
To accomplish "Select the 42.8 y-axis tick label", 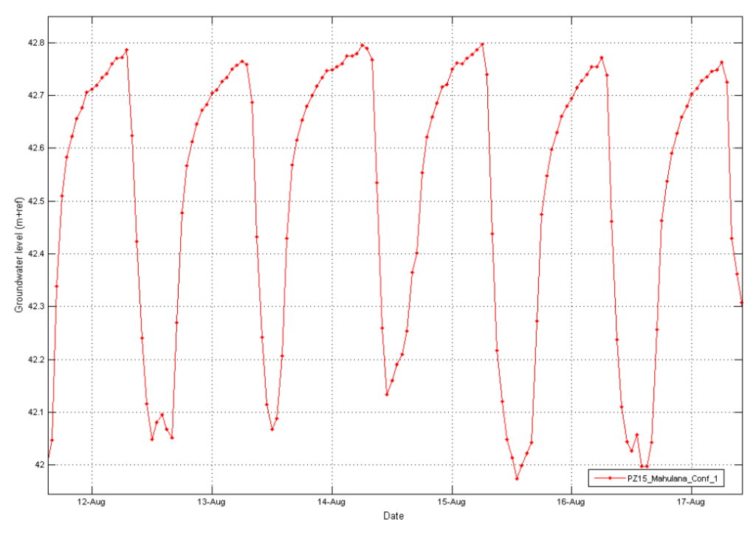I will (x=35, y=43).
